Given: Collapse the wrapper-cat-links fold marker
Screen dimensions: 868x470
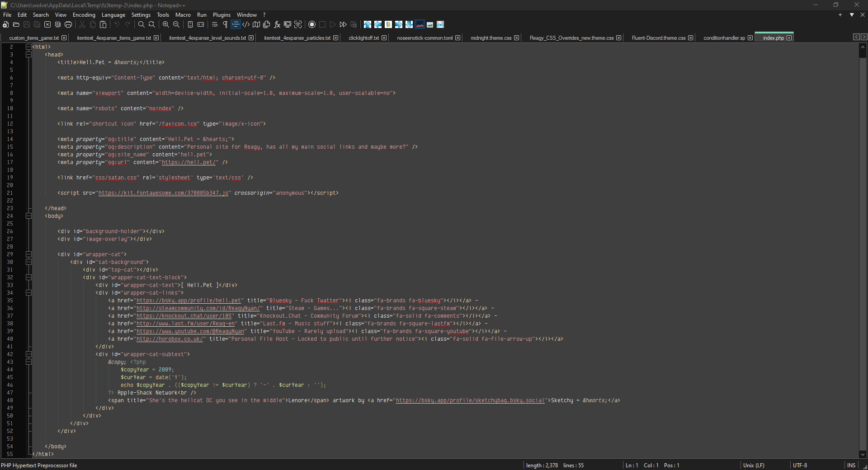Looking at the screenshot, I should 28,293.
